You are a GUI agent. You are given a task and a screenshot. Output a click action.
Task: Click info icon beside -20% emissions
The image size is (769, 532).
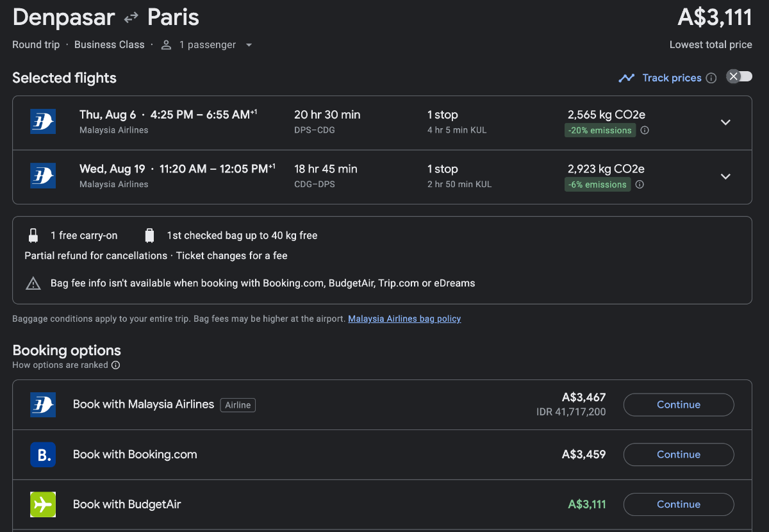coord(645,131)
